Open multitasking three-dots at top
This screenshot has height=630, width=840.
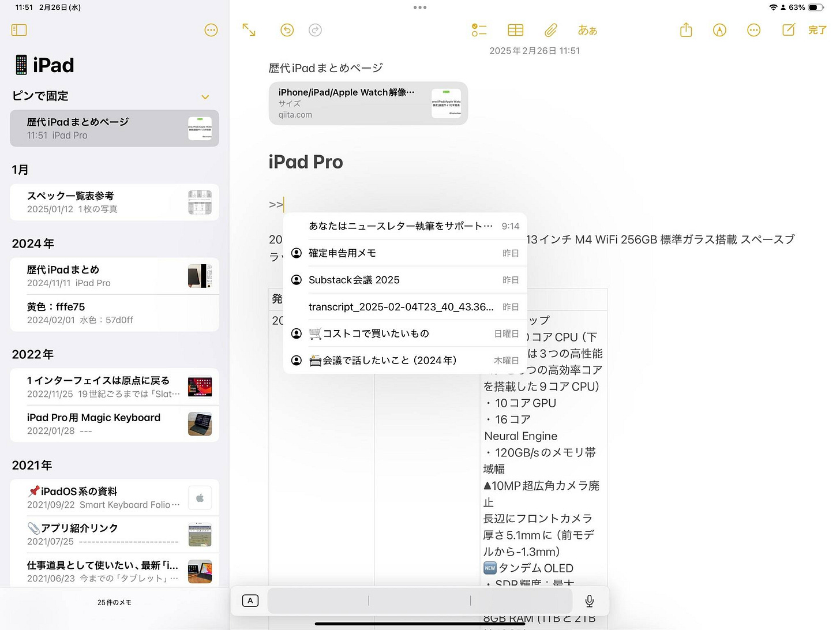click(420, 7)
